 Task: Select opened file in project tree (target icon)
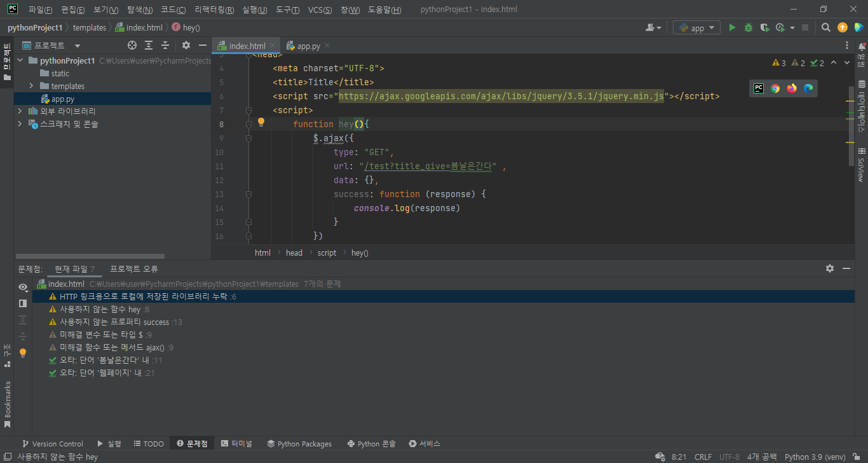click(132, 45)
